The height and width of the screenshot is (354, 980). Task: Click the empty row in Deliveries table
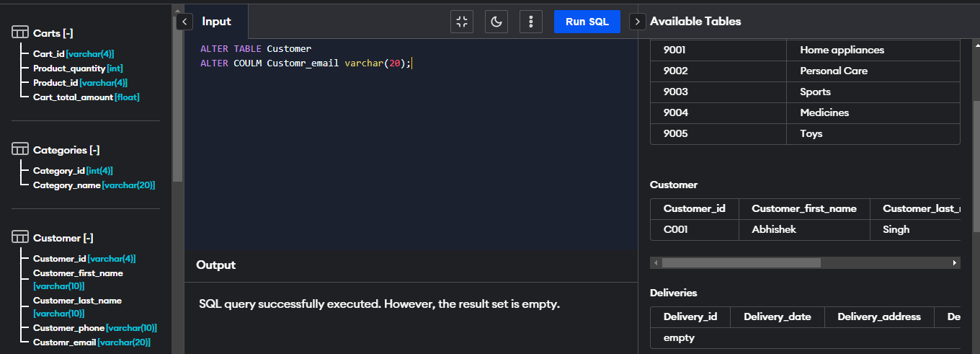[806, 337]
